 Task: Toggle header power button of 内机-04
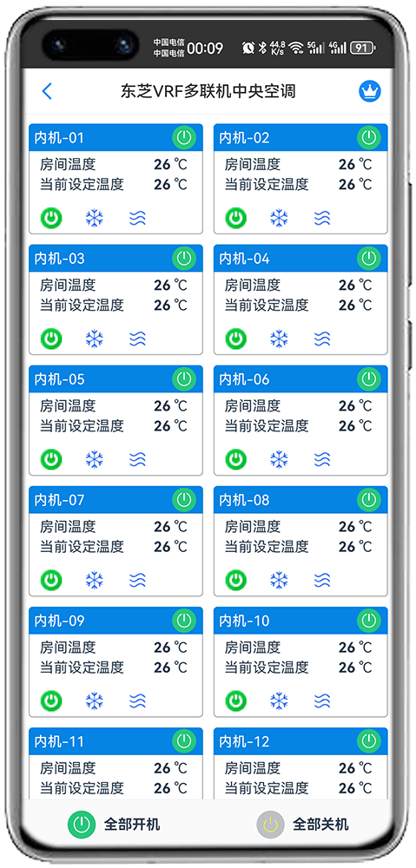(368, 258)
